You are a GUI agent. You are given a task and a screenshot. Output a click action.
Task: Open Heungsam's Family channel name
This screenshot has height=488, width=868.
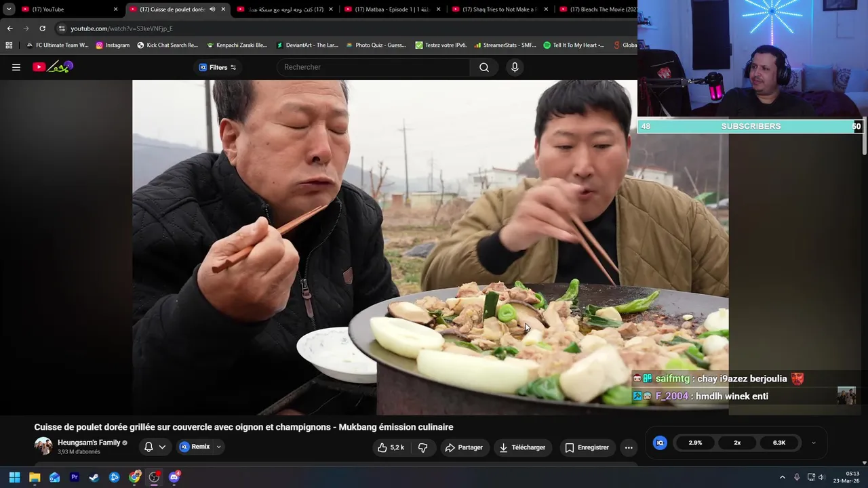[89, 443]
